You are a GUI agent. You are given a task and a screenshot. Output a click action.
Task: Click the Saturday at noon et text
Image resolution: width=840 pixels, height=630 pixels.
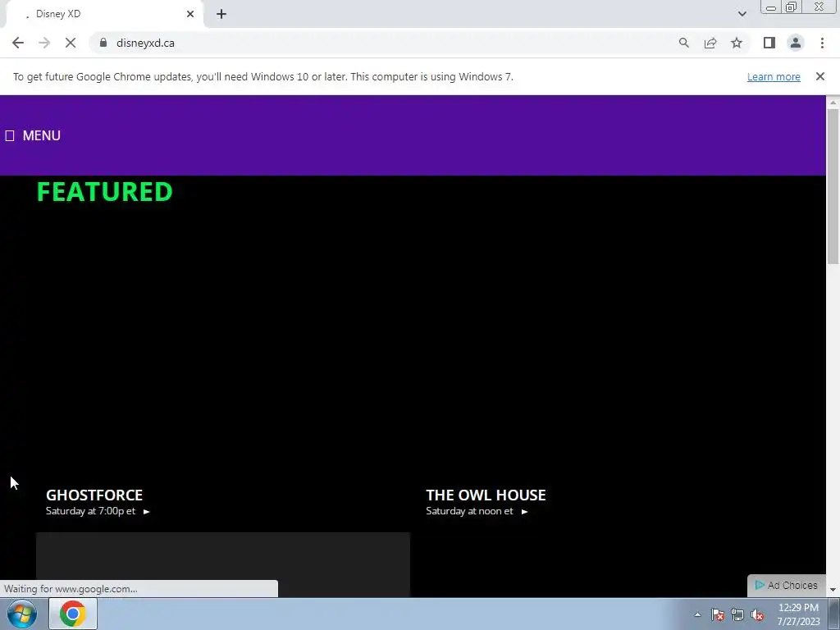(469, 511)
